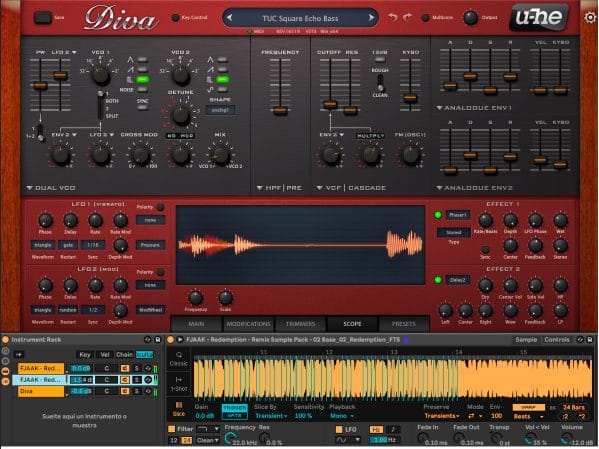Screen dimensions: 599x449
Task: Click the Chain selector button in rack
Action: tap(125, 355)
